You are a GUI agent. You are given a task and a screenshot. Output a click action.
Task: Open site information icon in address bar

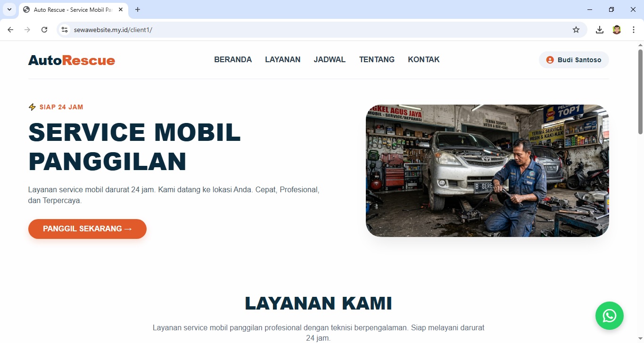click(65, 30)
